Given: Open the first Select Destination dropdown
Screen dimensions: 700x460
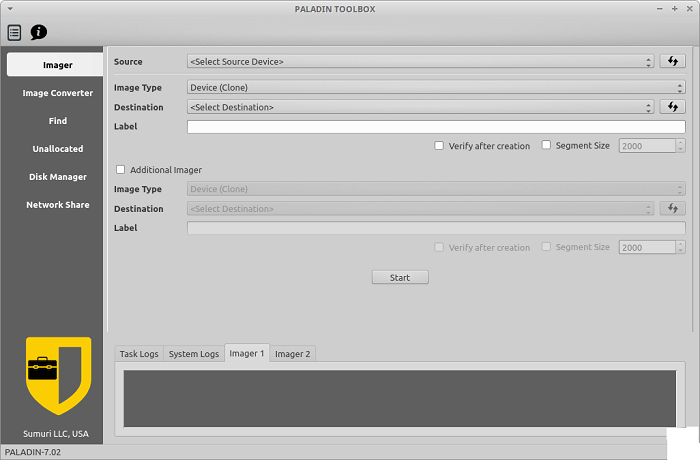Looking at the screenshot, I should (420, 107).
